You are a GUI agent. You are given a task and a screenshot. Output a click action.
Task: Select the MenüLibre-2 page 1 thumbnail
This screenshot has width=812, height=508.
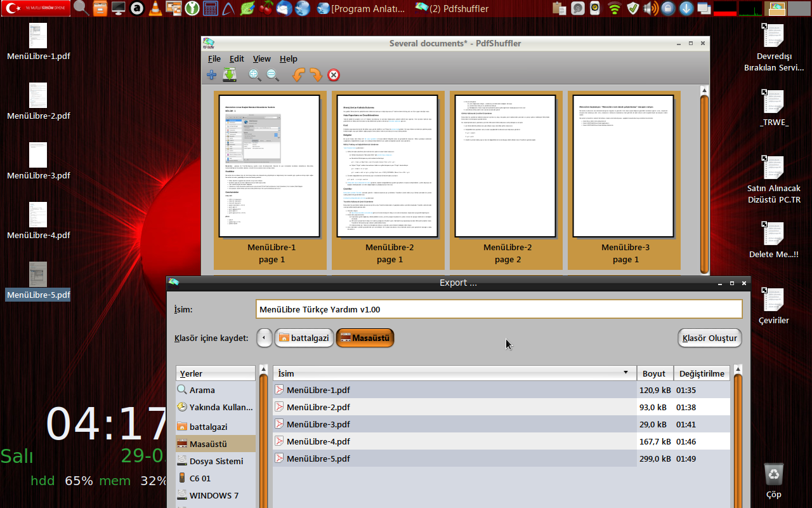(x=388, y=180)
